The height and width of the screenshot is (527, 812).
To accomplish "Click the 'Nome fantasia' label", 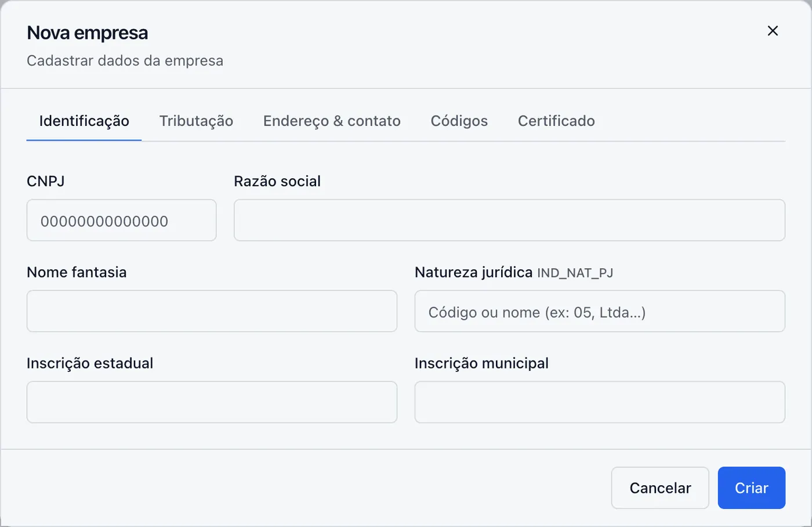I will 77,272.
